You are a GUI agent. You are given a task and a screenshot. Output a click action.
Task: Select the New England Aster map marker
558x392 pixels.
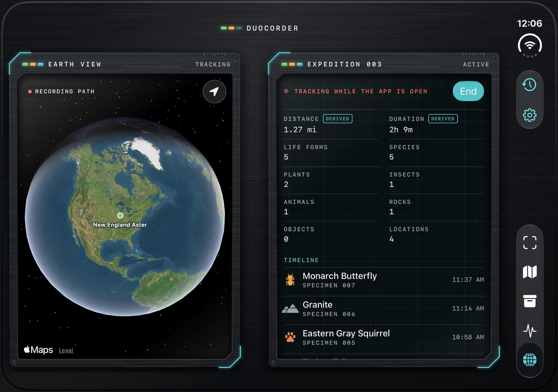(120, 215)
